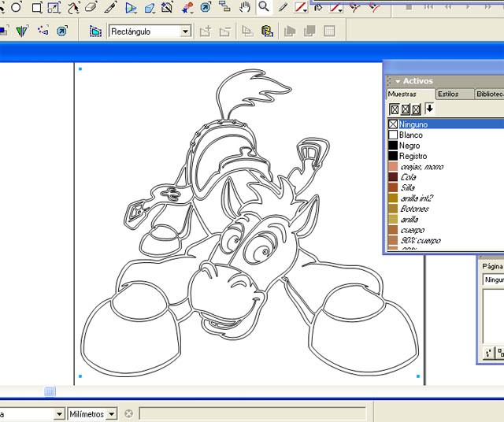
Task: Open the Página Ninguno dropdown
Action: 494,279
